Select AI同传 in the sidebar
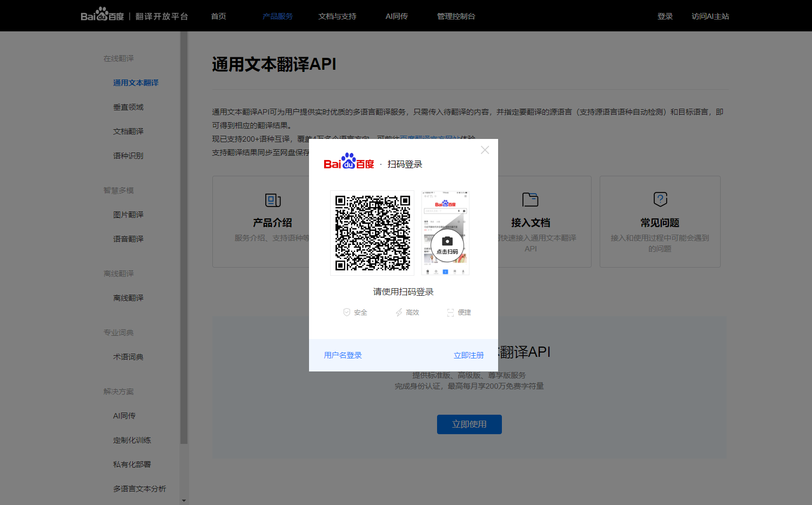812x505 pixels. point(124,416)
